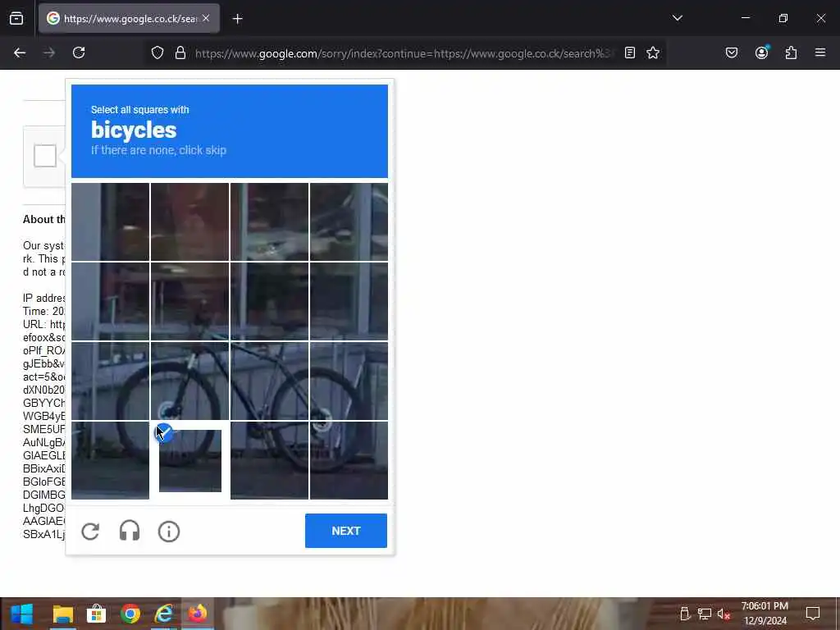
Task: Open captcha help info icon
Action: pyautogui.click(x=169, y=532)
